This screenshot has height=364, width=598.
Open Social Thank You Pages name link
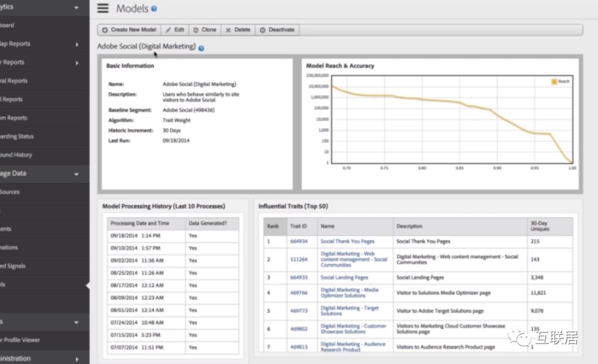click(347, 241)
